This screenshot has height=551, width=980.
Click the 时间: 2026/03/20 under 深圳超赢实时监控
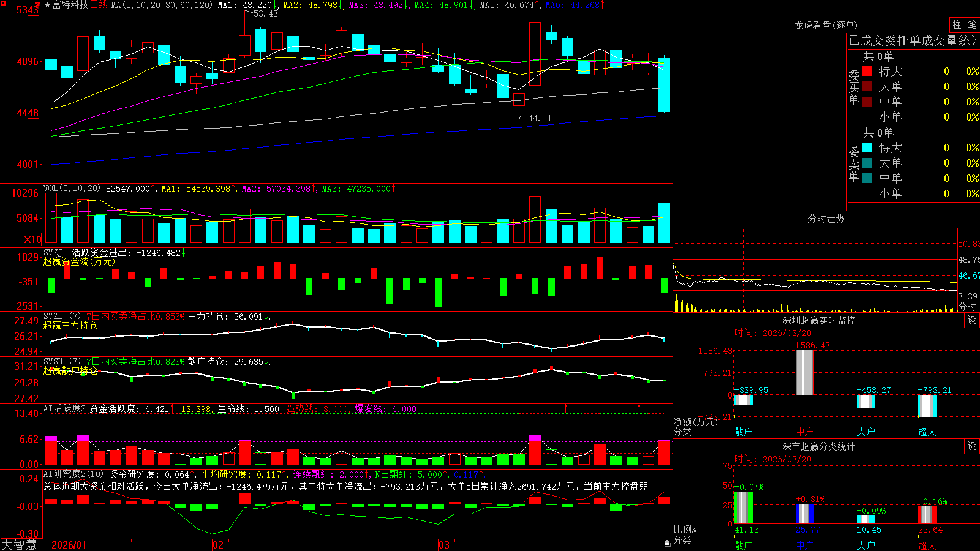pos(773,333)
